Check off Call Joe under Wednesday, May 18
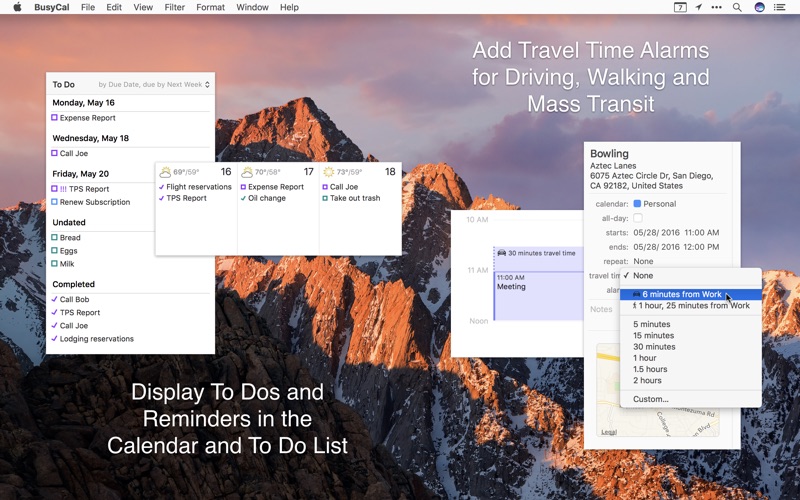 click(55, 153)
